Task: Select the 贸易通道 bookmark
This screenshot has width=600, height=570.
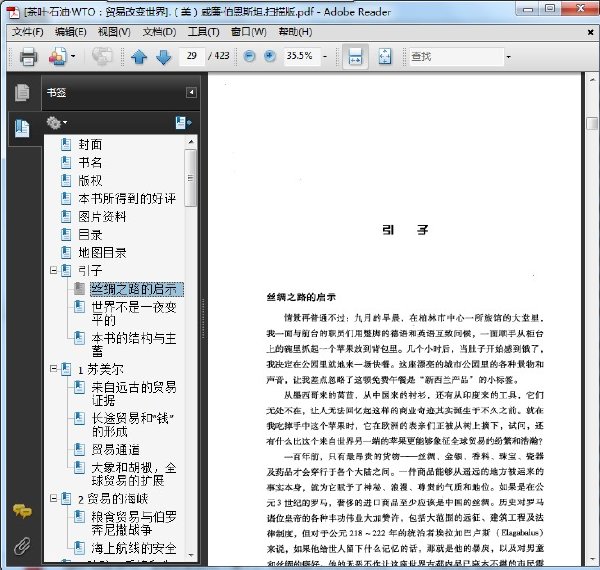Action: coord(116,449)
